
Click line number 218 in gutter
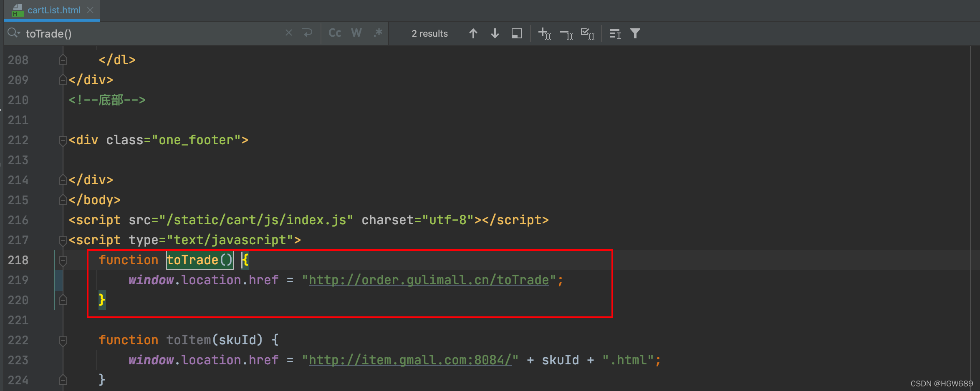pyautogui.click(x=18, y=260)
